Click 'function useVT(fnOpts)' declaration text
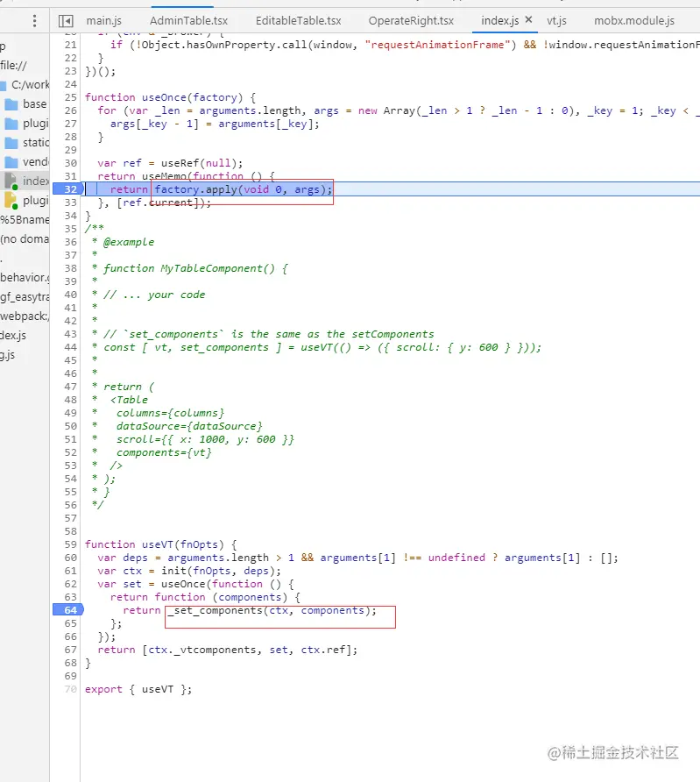This screenshot has width=700, height=782. point(154,544)
